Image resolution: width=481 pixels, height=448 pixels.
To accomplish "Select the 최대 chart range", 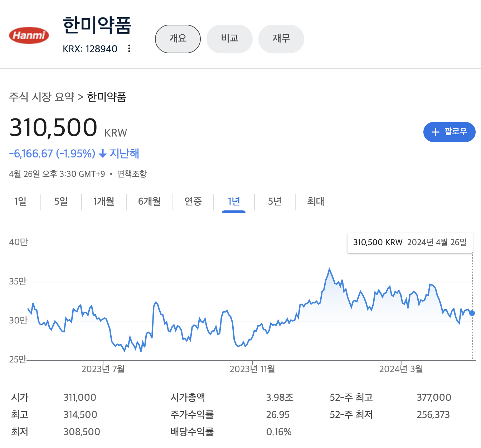I will click(x=316, y=201).
